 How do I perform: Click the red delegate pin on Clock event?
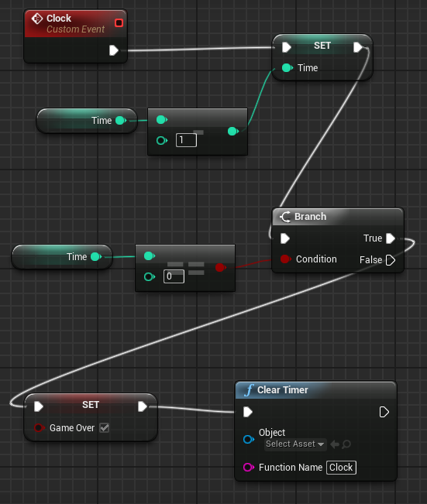tap(119, 22)
